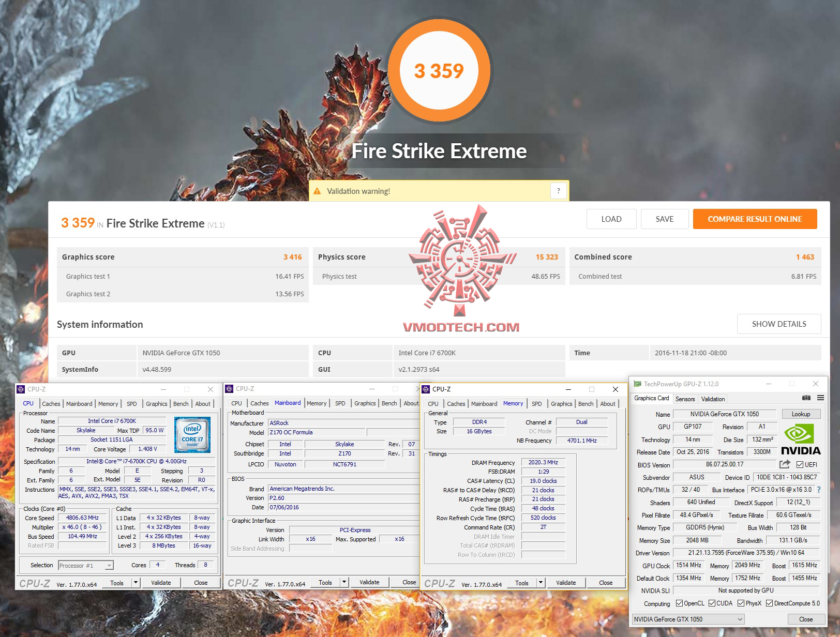Screen dimensions: 840x637
Task: Click COMPARE RESULT ONLINE
Action: pos(755,219)
